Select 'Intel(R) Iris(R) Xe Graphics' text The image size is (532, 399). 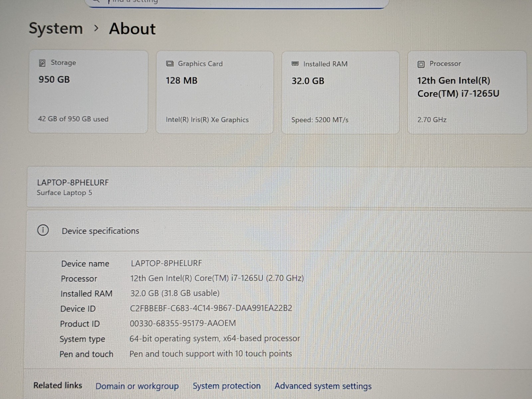207,120
